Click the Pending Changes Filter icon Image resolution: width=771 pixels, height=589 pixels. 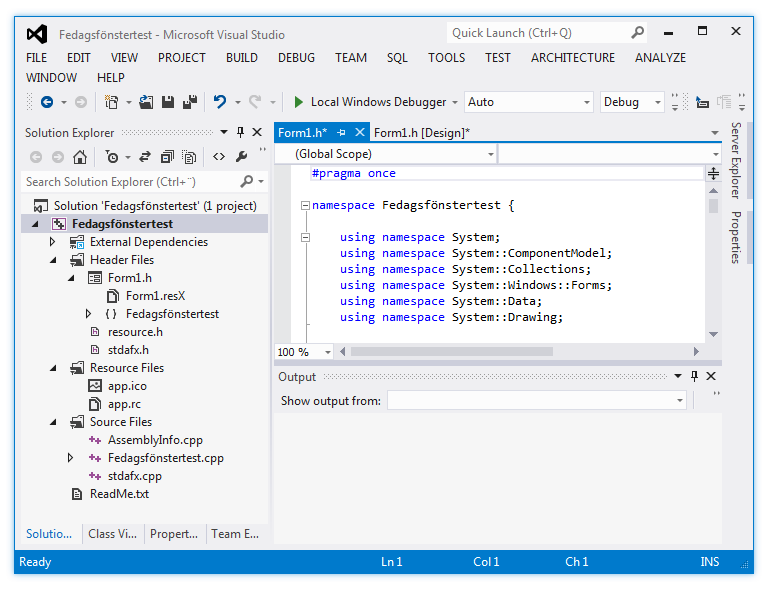pos(112,157)
